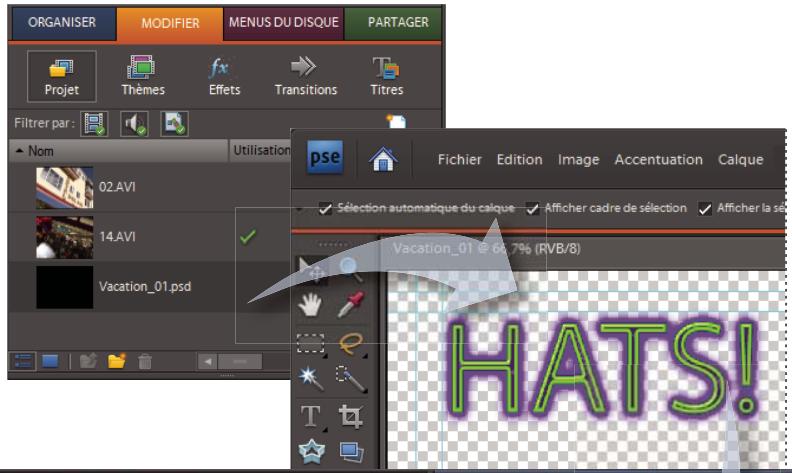Select the Move tool
This screenshot has height=473, width=792.
(311, 271)
